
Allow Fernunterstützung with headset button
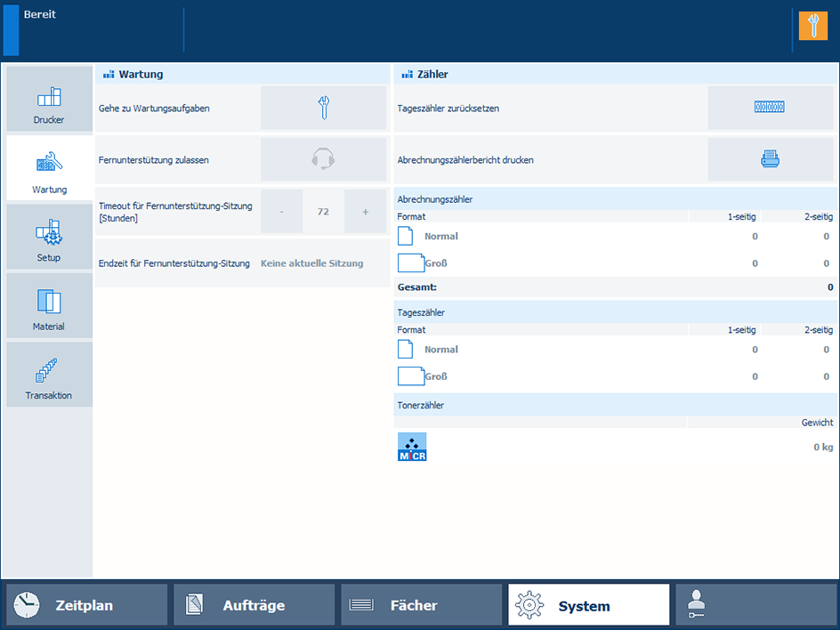[324, 159]
